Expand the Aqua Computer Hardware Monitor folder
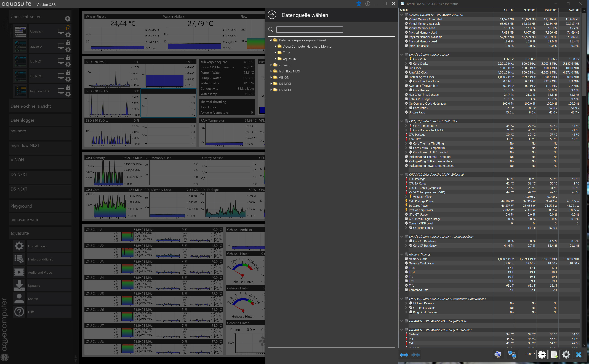Screen dimensions: 589x364 [x=275, y=47]
